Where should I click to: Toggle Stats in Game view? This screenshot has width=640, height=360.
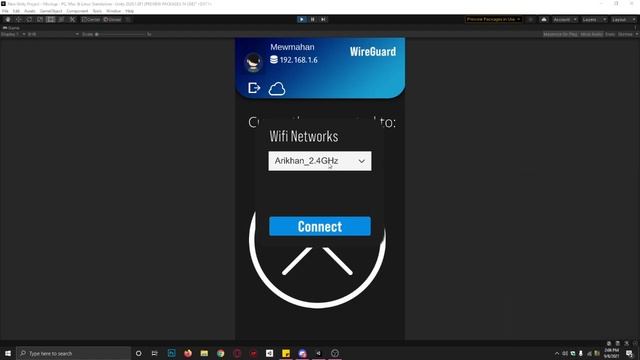pyautogui.click(x=610, y=34)
